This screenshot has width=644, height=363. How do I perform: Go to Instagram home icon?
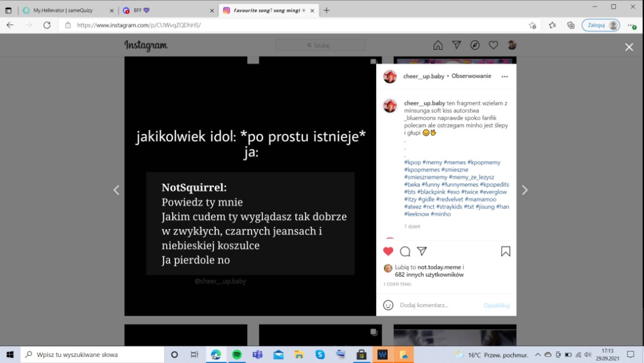tap(438, 45)
